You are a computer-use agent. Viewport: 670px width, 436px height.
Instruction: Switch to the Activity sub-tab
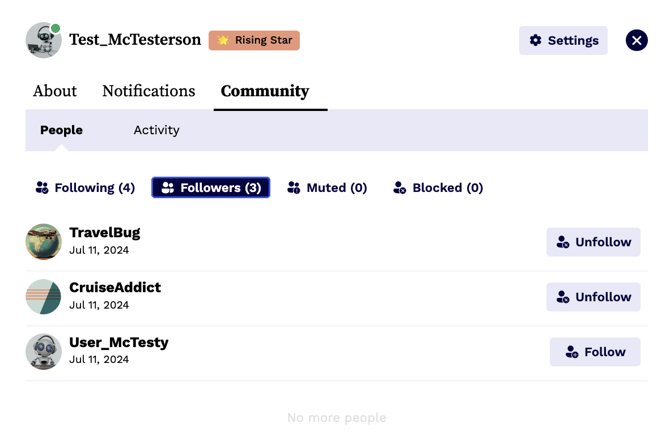[156, 130]
